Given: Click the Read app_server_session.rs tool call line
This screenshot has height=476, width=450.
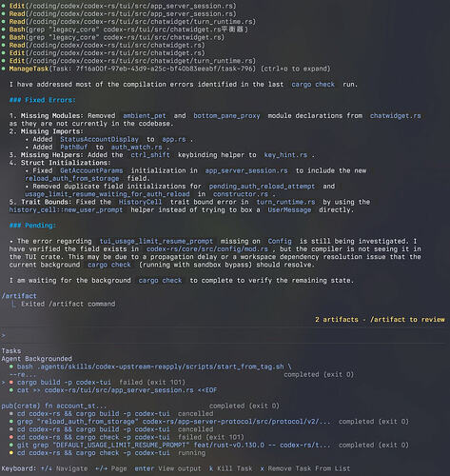Looking at the screenshot, I should tap(123, 13).
